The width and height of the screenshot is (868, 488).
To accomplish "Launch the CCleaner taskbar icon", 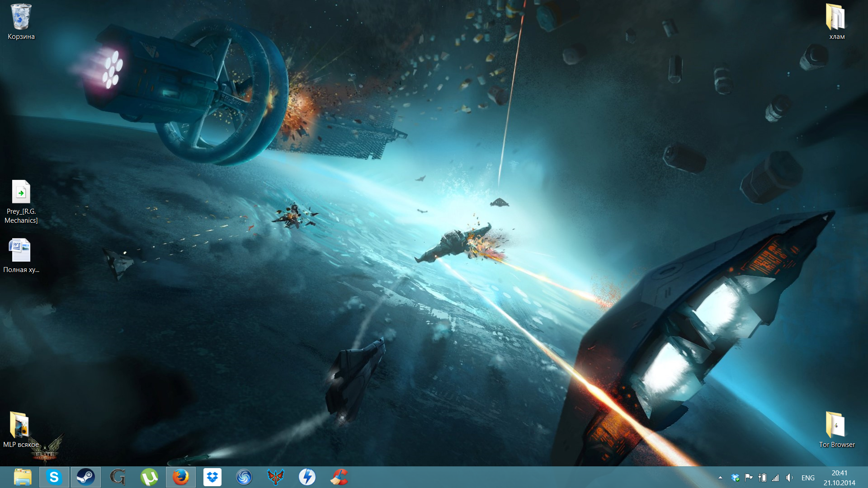I will point(339,477).
